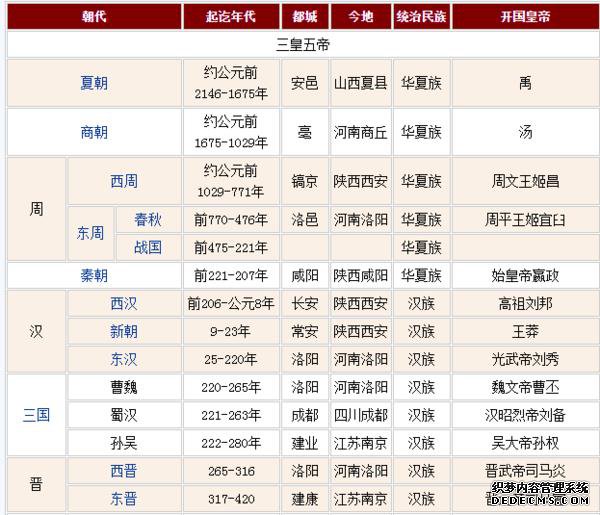
Task: Click the 起讫年代 column header
Action: (x=231, y=16)
